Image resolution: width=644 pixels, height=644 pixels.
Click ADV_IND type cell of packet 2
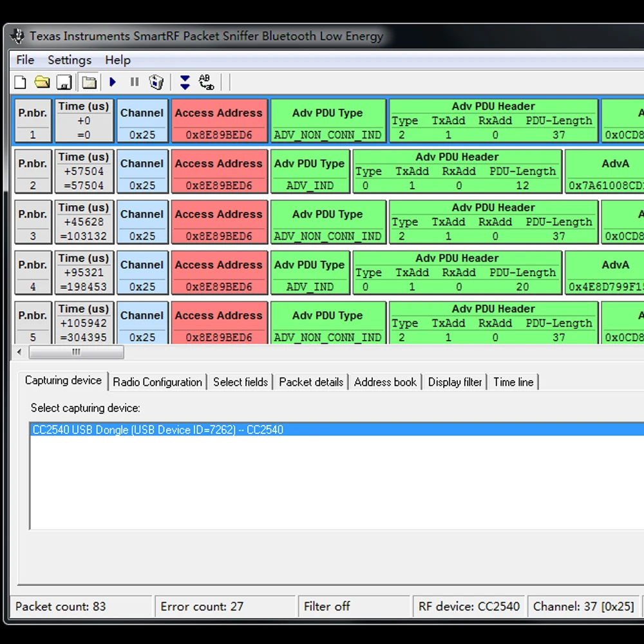pos(310,171)
